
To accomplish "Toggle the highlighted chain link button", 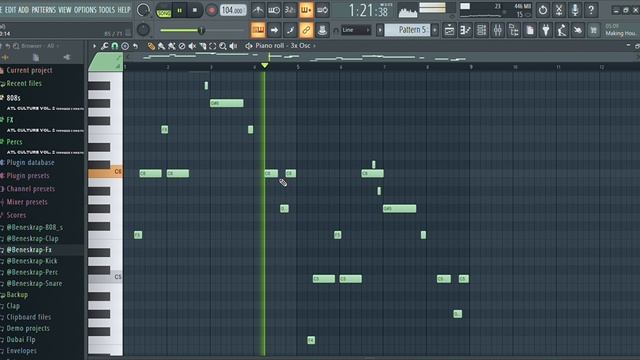I will pos(306,30).
